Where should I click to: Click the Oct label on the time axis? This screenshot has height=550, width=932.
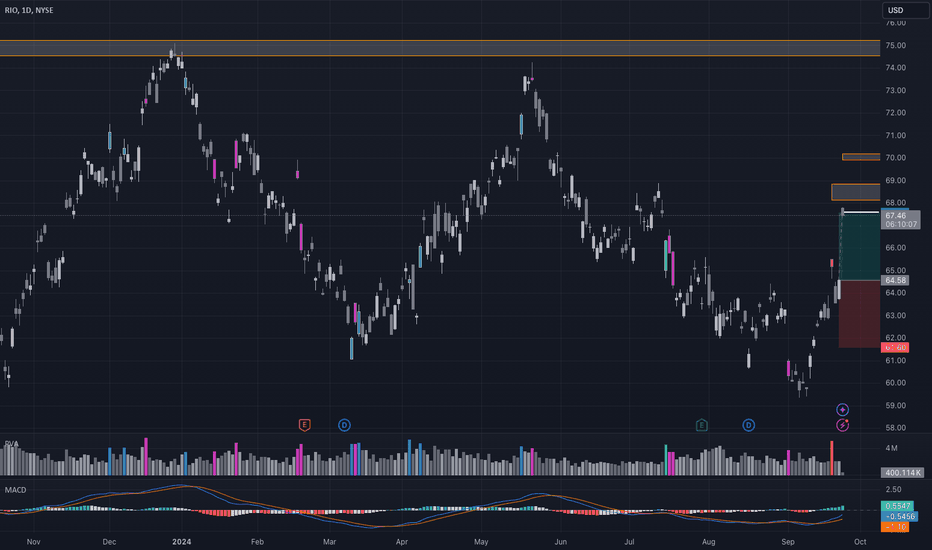coord(860,542)
